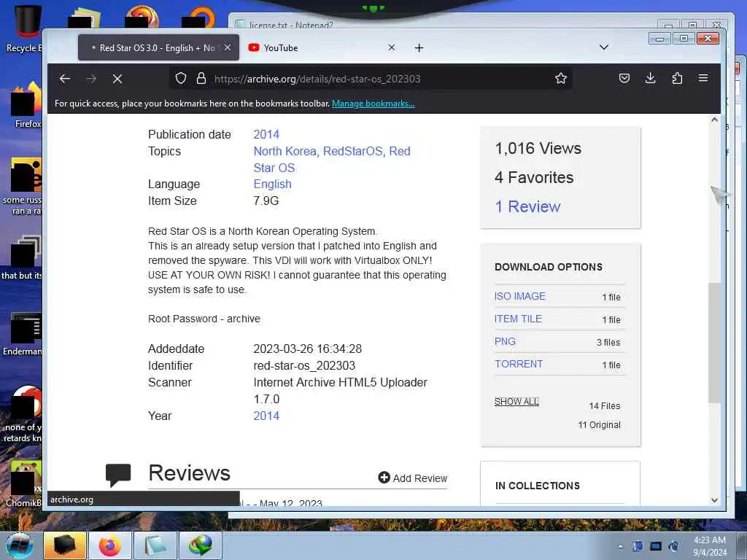Viewport: 747px width, 560px height.
Task: Close the Red Star OS 3.0 tab
Action: click(228, 47)
